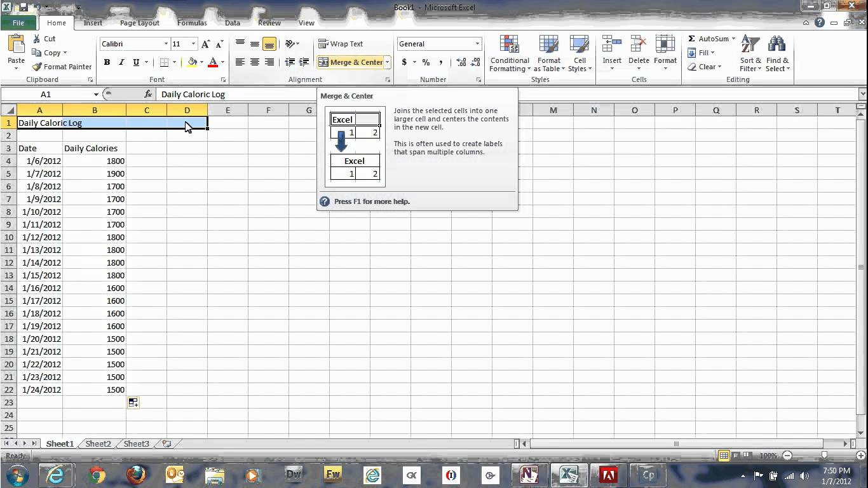
Task: Open the Find & Select menu
Action: (777, 53)
